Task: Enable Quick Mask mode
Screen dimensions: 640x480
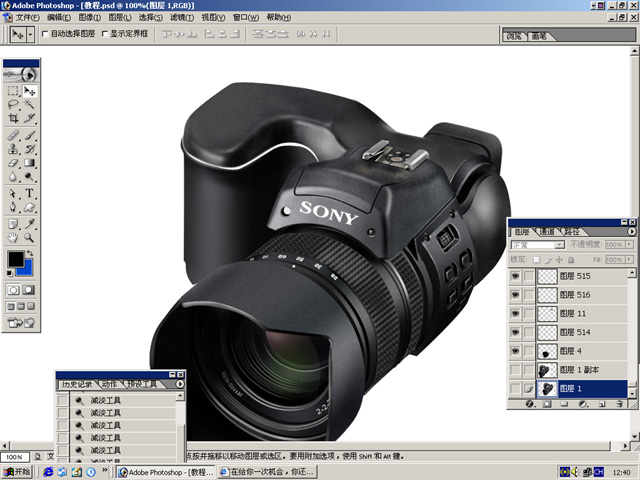Action: coord(29,290)
